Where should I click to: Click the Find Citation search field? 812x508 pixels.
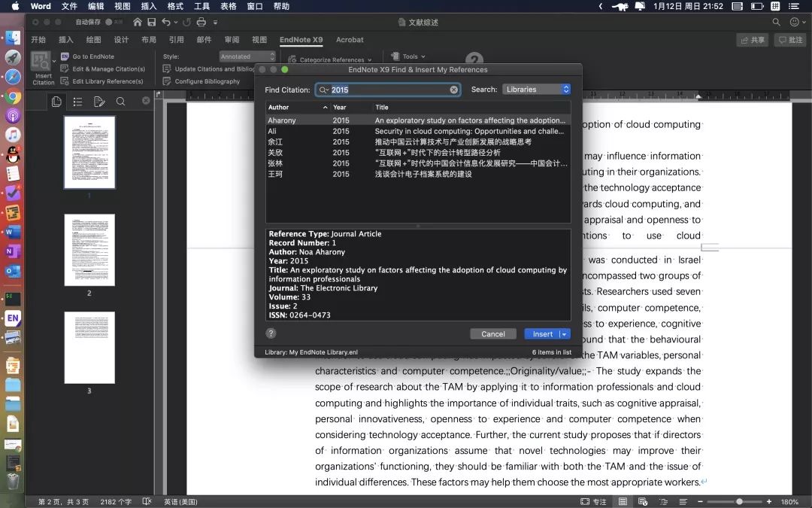point(388,90)
